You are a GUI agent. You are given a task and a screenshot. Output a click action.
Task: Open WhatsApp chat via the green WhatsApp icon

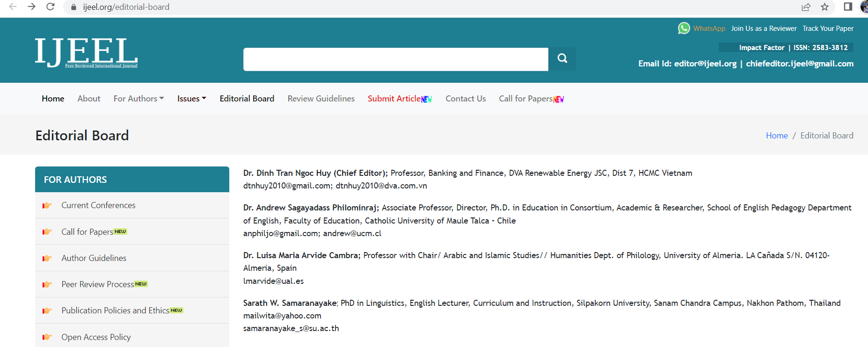[684, 28]
